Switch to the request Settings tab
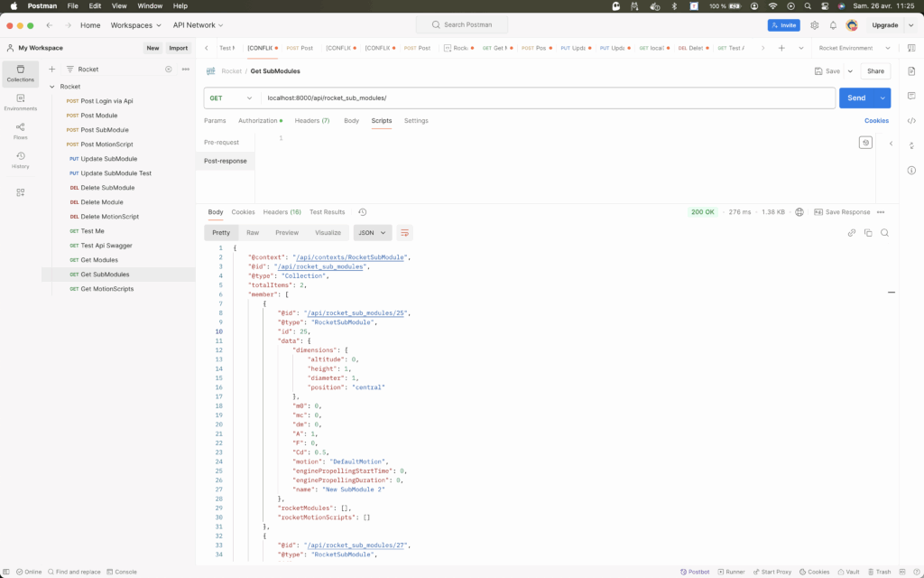Image resolution: width=924 pixels, height=578 pixels. click(x=416, y=121)
